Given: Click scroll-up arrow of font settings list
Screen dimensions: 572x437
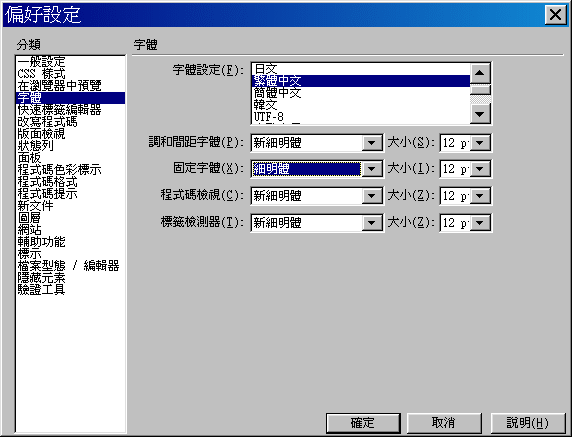Looking at the screenshot, I should point(480,73).
